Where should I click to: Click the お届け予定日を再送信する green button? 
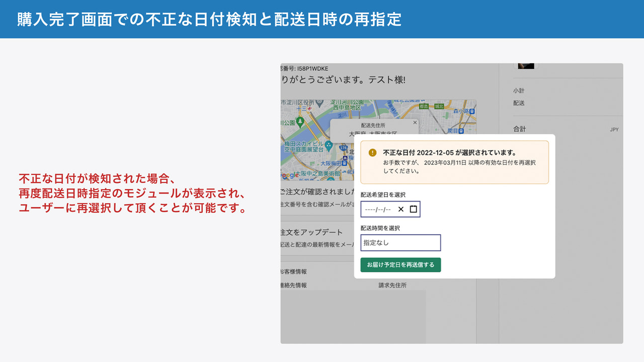400,265
